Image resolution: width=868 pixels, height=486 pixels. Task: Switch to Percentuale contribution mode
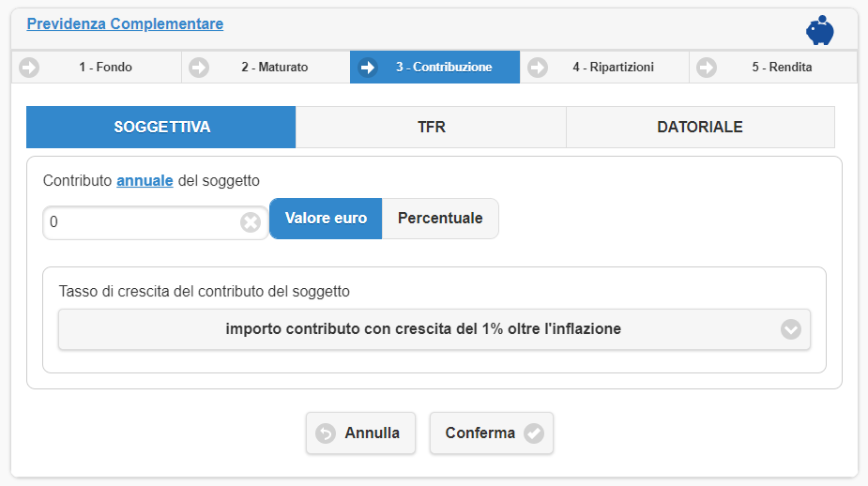[x=440, y=219]
